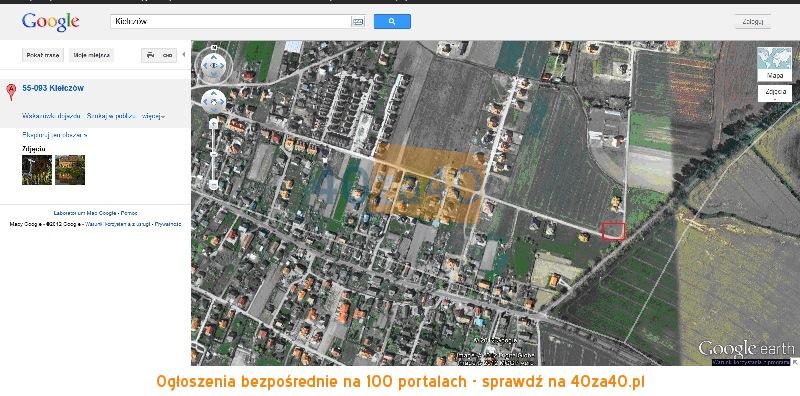Screen dimensions: 800x396
Task: Open the Warunki korzystania z usługi link
Action: click(117, 224)
